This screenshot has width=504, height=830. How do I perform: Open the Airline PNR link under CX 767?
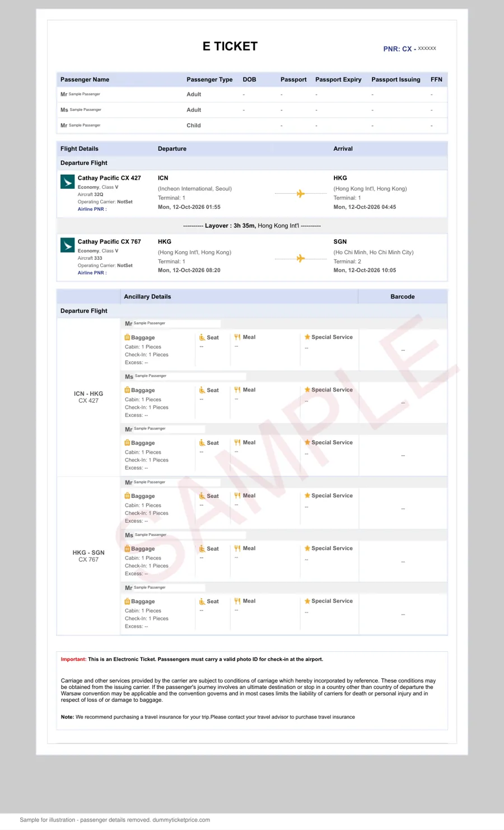(92, 273)
